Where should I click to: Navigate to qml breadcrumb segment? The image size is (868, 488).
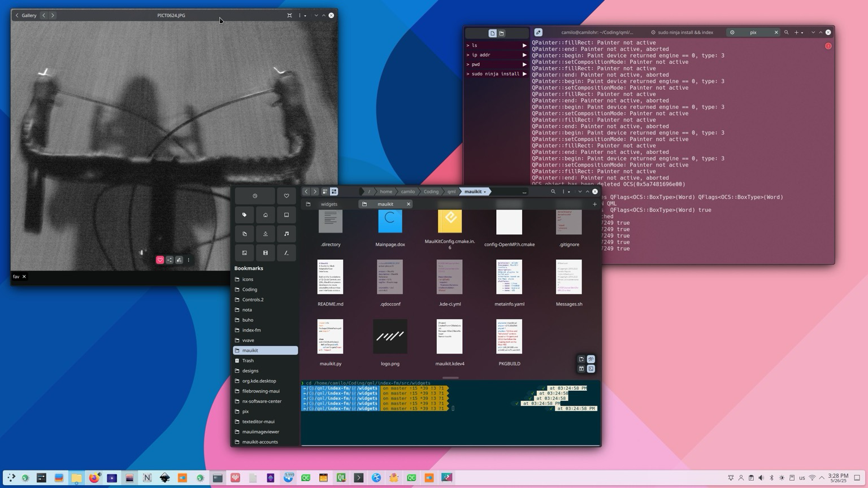pyautogui.click(x=452, y=191)
